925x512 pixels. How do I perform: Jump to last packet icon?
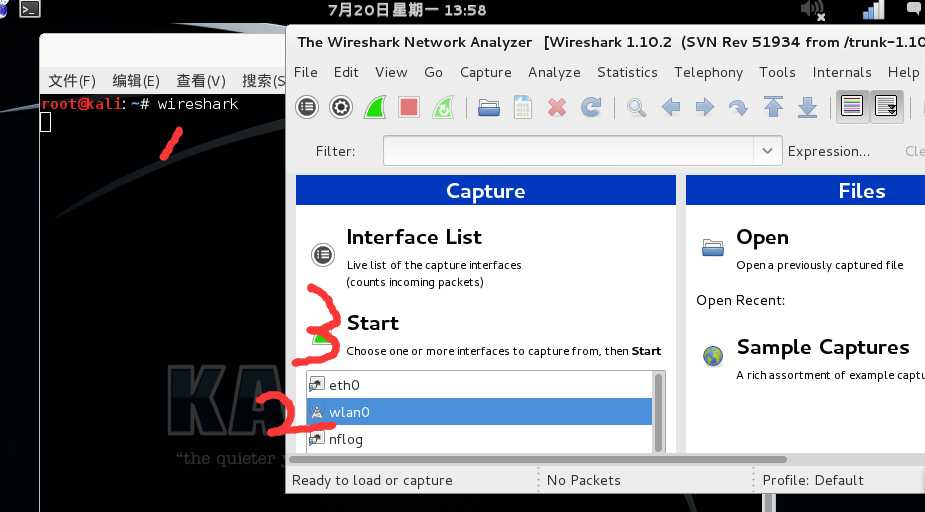(x=807, y=107)
